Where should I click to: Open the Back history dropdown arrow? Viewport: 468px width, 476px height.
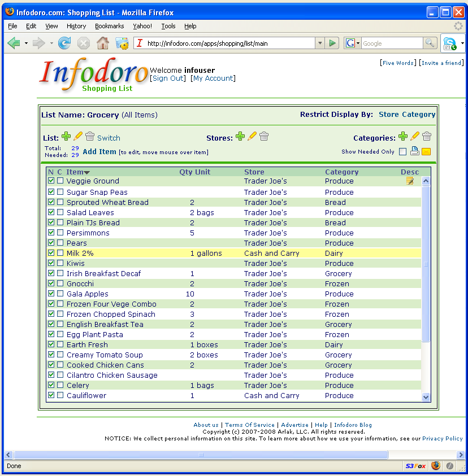click(26, 43)
